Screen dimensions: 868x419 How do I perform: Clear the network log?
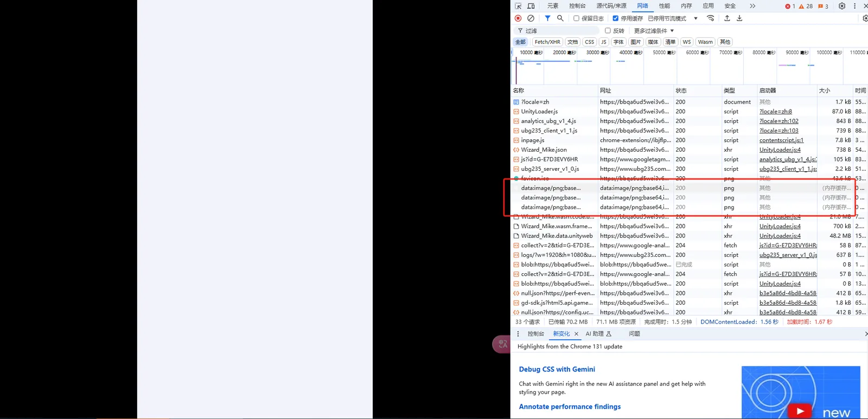[531, 18]
